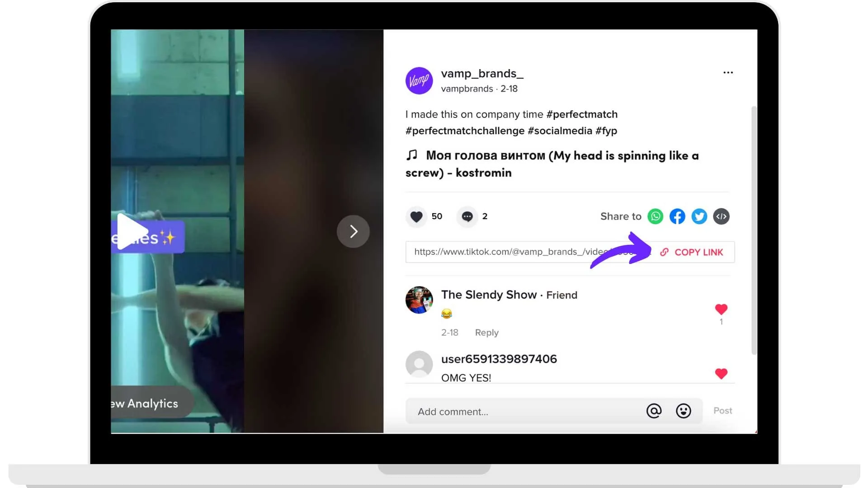Screen dimensions: 868x488
Task: Like The Slendy Show's comment heart
Action: (x=721, y=309)
